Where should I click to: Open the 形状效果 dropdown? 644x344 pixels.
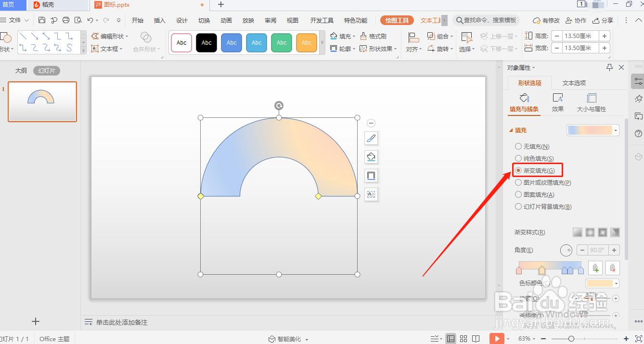[379, 49]
